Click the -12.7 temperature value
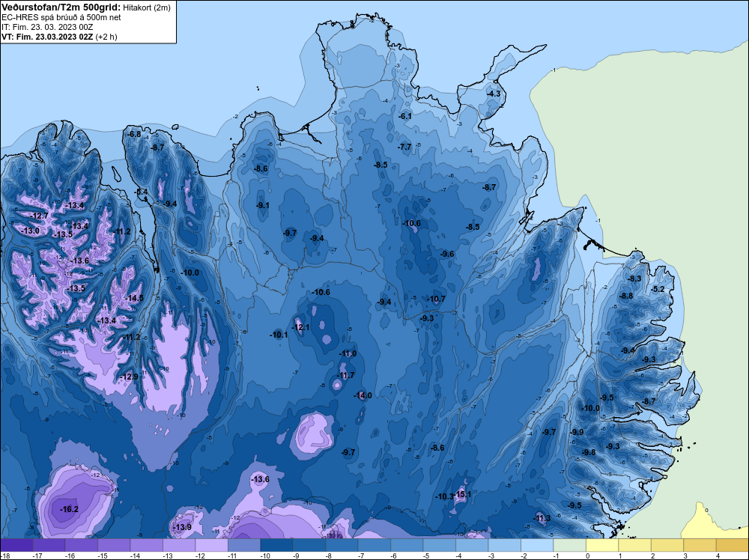This screenshot has height=560, width=749. [40, 216]
